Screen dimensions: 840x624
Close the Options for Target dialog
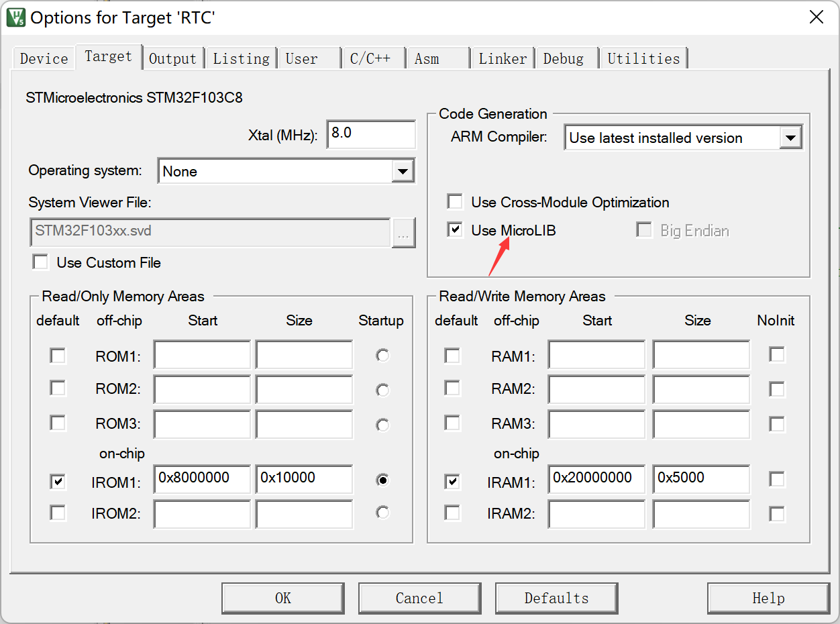point(816,17)
